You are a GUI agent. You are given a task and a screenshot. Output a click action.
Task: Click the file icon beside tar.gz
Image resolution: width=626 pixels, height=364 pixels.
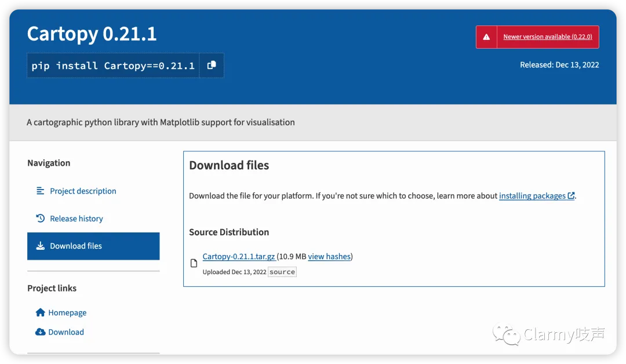click(194, 263)
